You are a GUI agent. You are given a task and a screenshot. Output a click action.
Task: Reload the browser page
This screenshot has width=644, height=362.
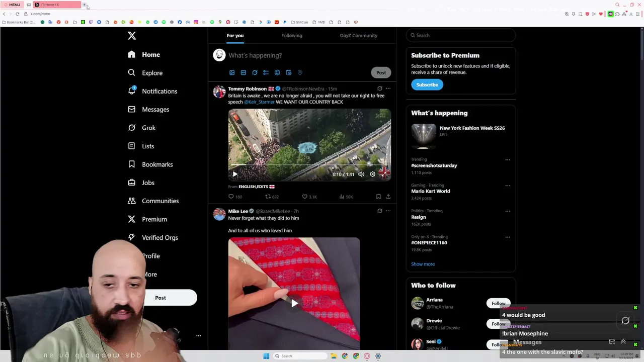(17, 14)
